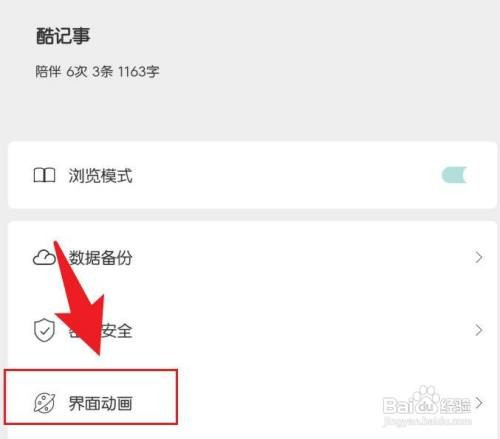Viewport: 500px width, 439px height.
Task: Click the planet icon beside 界面动画
Action: point(44,403)
